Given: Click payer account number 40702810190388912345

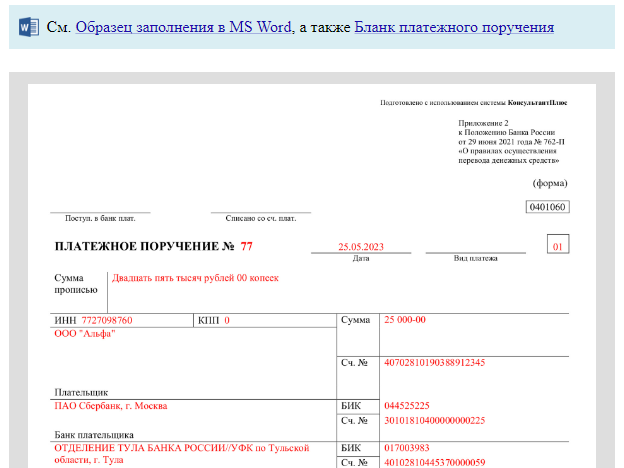Looking at the screenshot, I should [x=435, y=363].
